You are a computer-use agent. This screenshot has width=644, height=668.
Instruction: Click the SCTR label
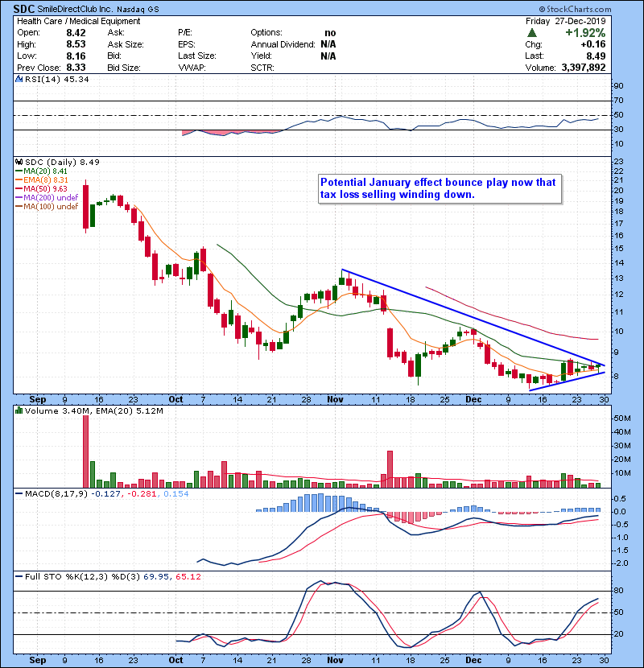(262, 68)
